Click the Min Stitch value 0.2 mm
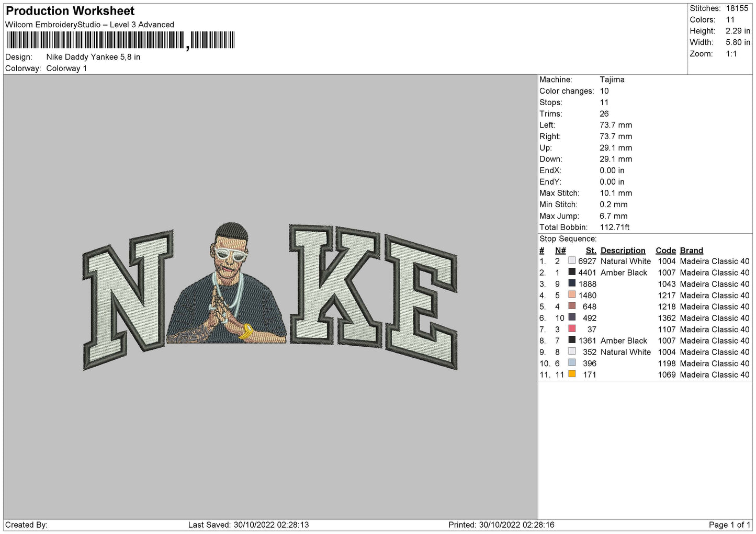Image resolution: width=756 pixels, height=534 pixels. pyautogui.click(x=614, y=204)
